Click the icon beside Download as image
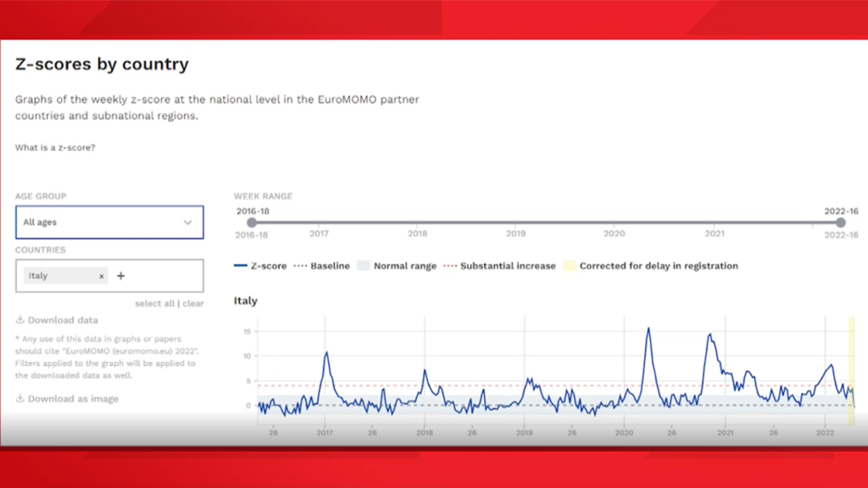The image size is (868, 488). 19,399
